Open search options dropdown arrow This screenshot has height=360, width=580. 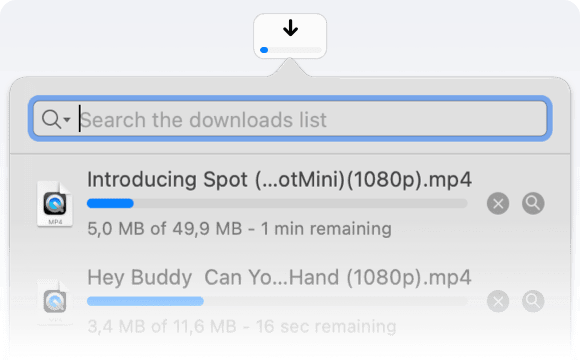67,120
